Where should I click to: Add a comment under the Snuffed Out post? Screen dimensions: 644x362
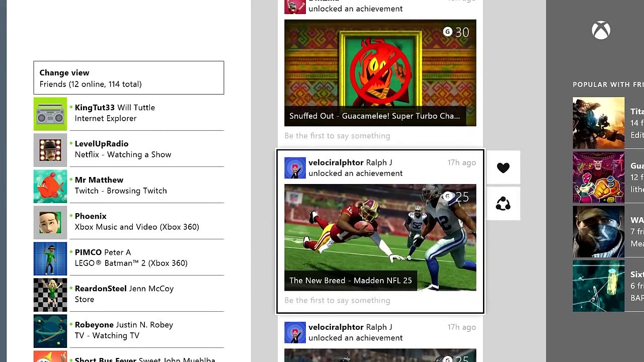click(337, 136)
